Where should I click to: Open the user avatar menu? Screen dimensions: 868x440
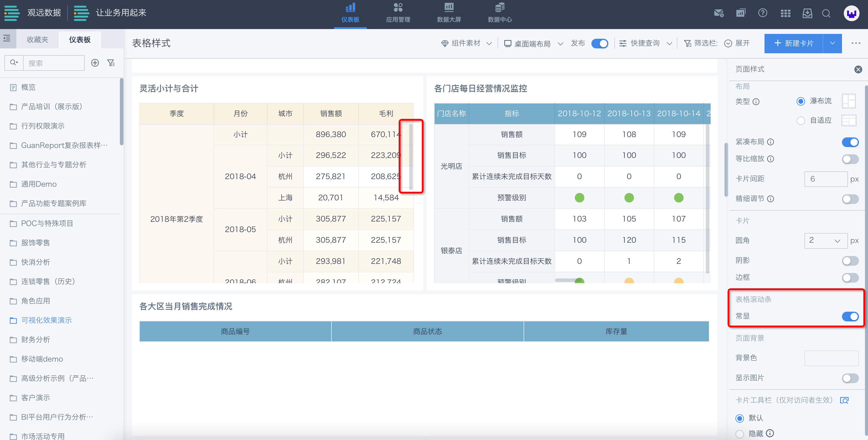click(x=851, y=13)
